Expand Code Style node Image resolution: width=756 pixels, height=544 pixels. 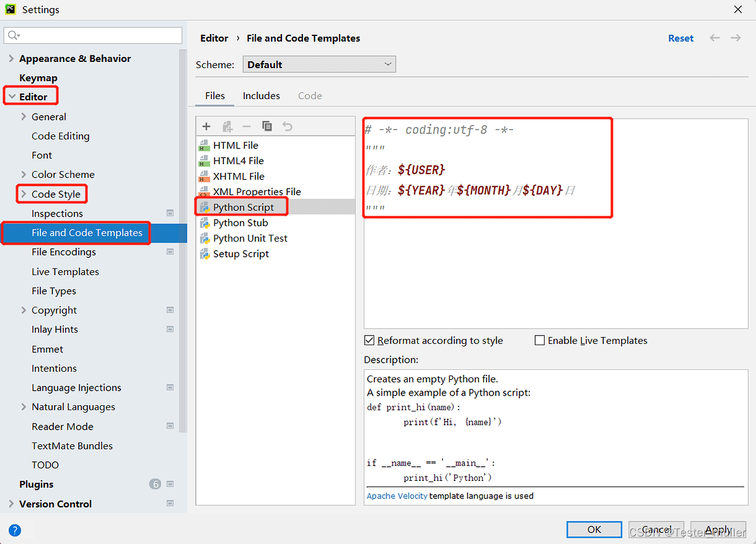pyautogui.click(x=23, y=194)
